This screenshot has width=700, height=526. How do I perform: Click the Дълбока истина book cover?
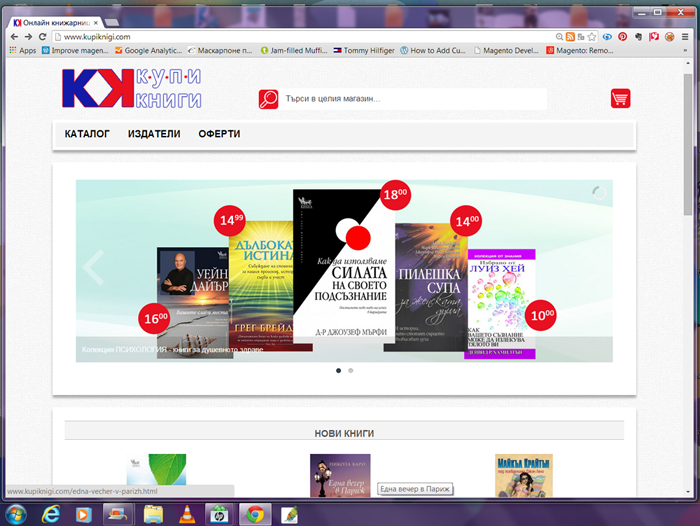[x=261, y=286]
